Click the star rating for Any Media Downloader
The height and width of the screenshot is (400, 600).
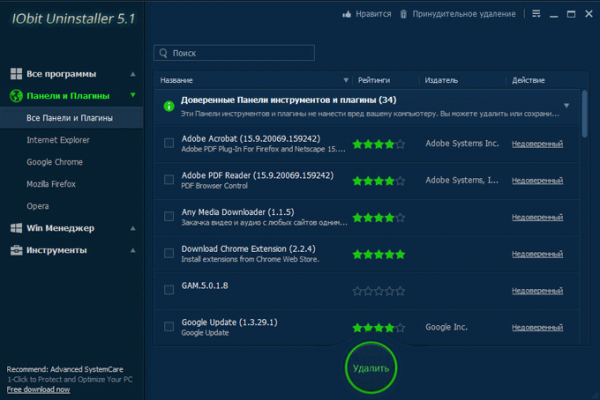point(378,218)
